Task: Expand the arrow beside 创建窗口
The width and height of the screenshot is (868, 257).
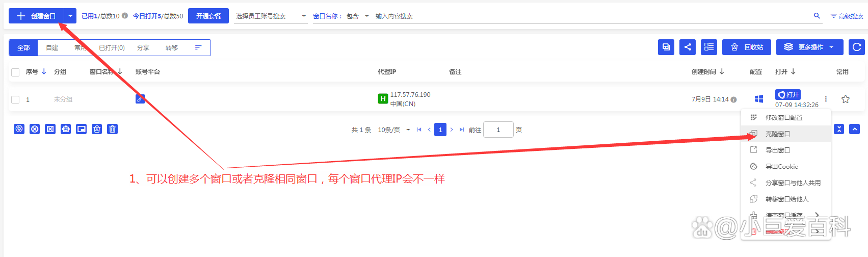Action: pyautogui.click(x=70, y=16)
